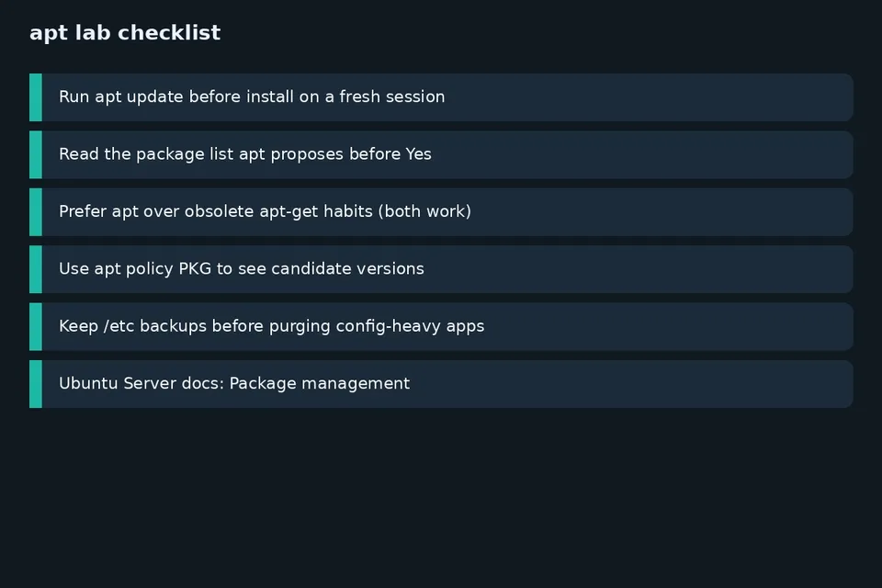Open 'Ubuntu Server docs: Package management' link
This screenshot has width=882, height=588.
[441, 384]
